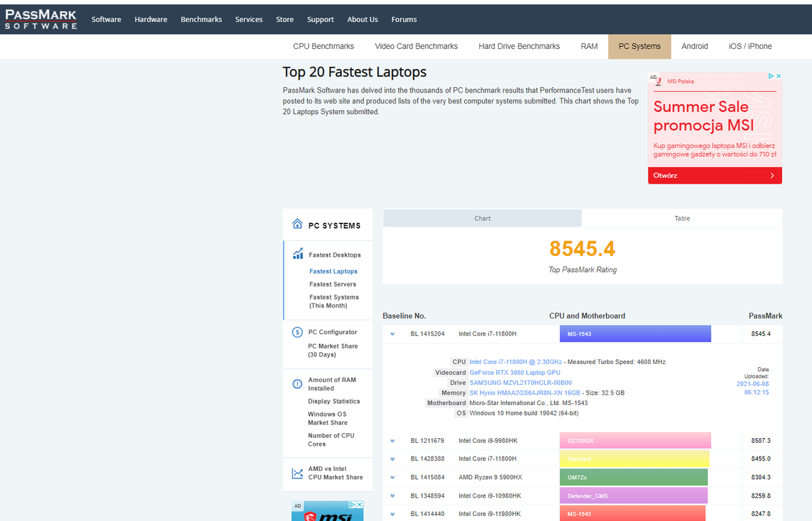The height and width of the screenshot is (521, 812).
Task: Open the RAM benchmarks tab
Action: coord(589,46)
